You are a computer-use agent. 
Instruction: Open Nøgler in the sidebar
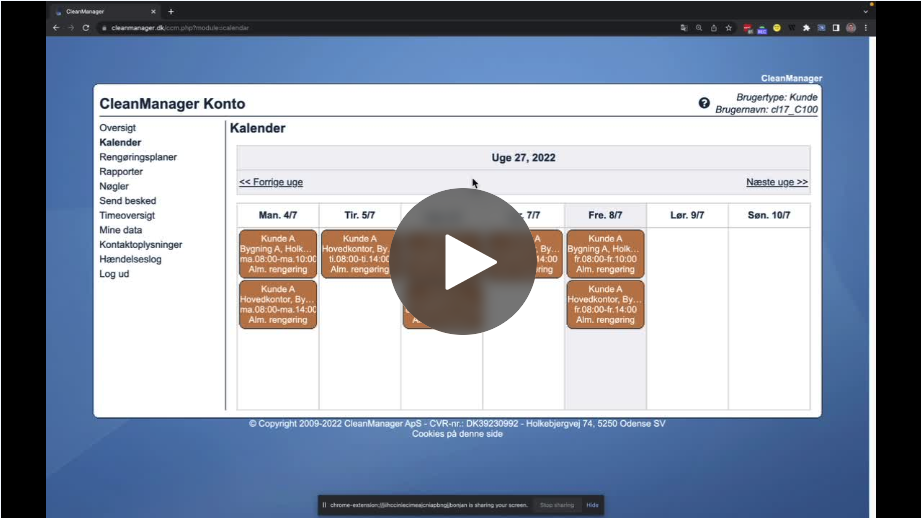pyautogui.click(x=114, y=186)
